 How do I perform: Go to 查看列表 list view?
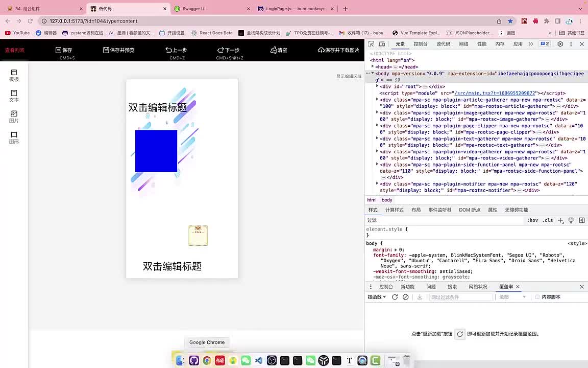tap(15, 50)
